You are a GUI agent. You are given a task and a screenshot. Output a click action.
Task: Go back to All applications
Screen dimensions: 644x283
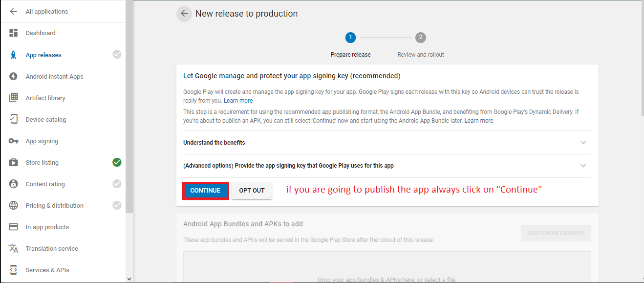tap(46, 11)
